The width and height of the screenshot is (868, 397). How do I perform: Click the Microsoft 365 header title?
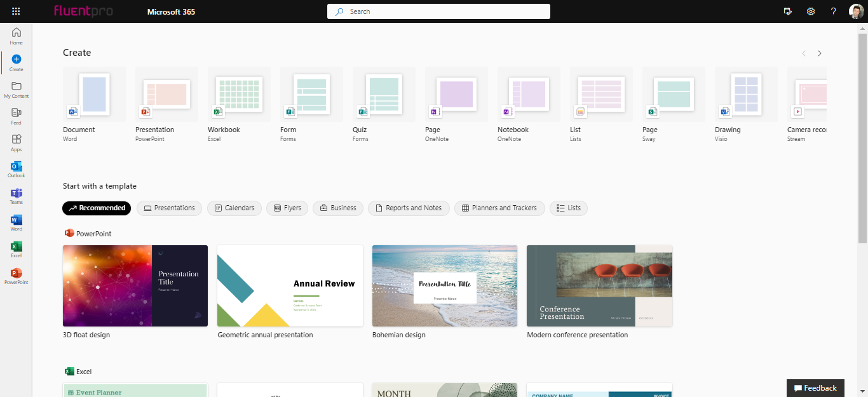[x=171, y=11]
